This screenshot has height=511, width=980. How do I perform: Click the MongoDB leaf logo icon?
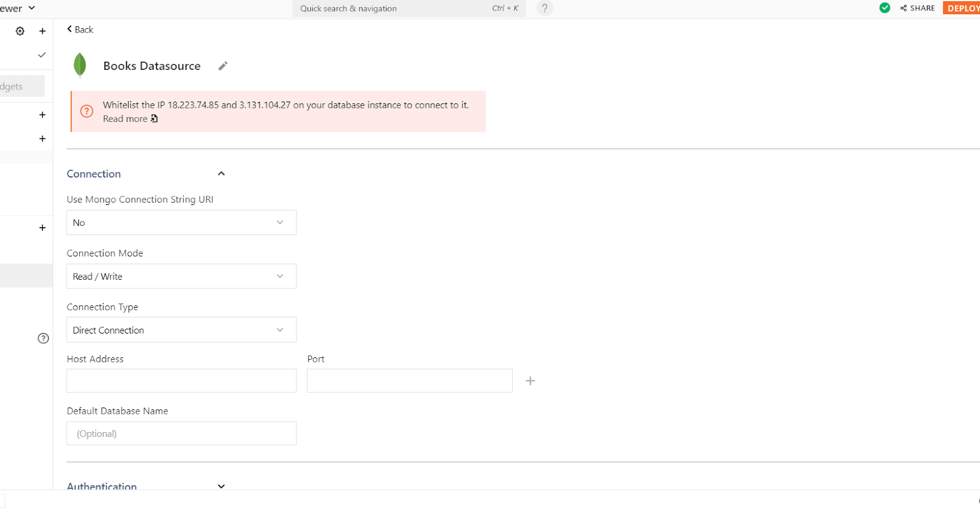[x=80, y=65]
